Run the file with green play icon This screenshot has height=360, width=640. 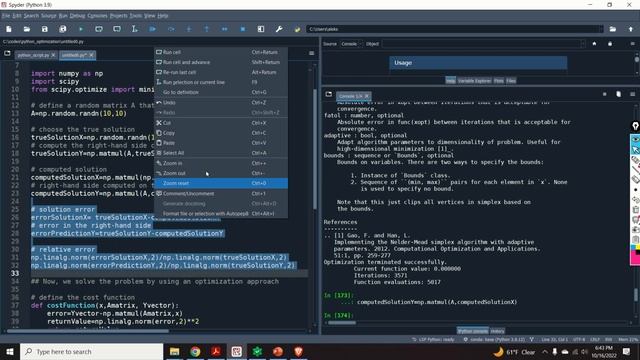tap(81, 29)
